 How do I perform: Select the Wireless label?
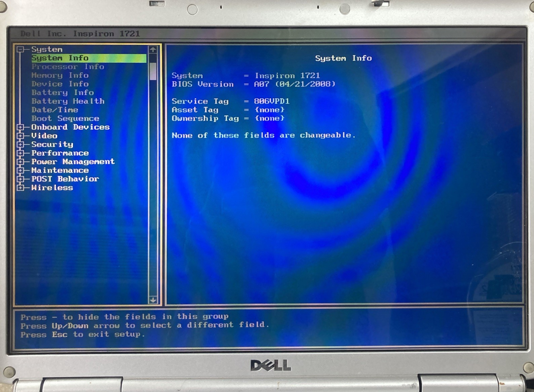[52, 188]
